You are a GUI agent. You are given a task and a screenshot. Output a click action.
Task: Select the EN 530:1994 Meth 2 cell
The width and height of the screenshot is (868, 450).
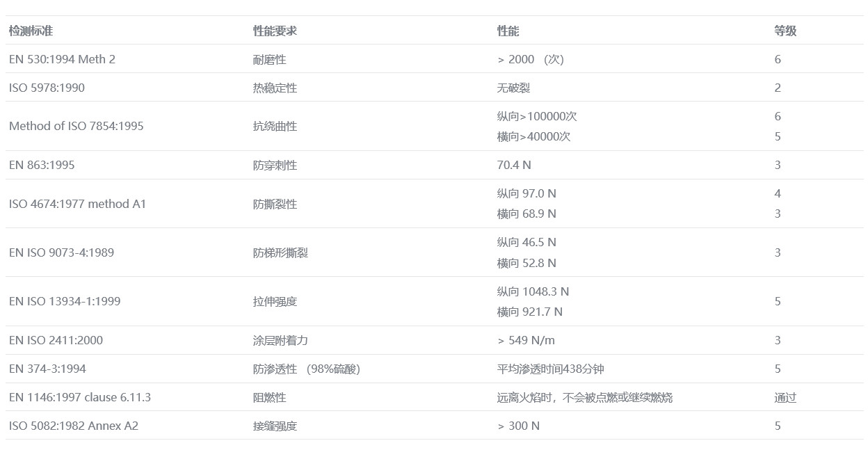(x=62, y=60)
